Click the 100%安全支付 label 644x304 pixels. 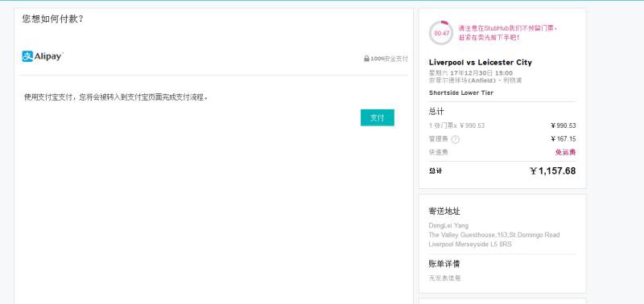(389, 59)
